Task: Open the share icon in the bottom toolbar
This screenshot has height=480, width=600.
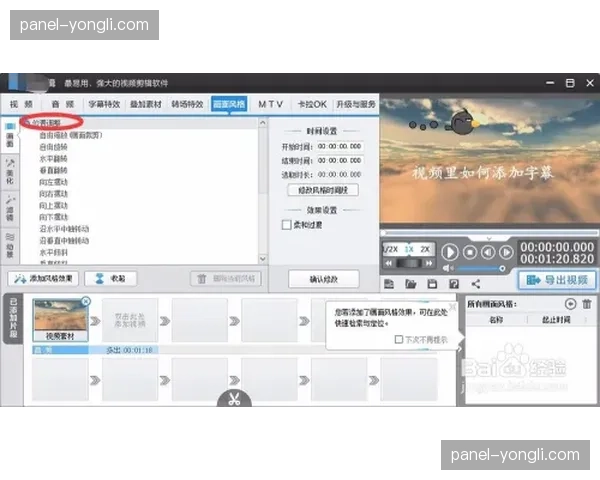Action: point(474,285)
